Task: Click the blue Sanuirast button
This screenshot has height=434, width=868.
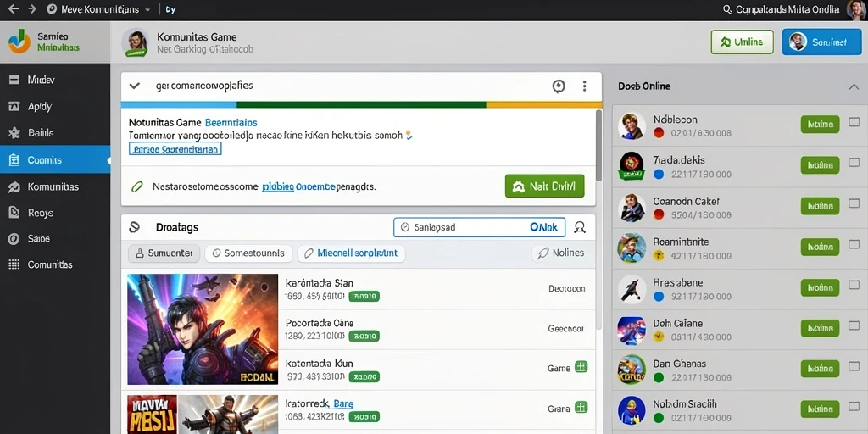Action: point(821,42)
